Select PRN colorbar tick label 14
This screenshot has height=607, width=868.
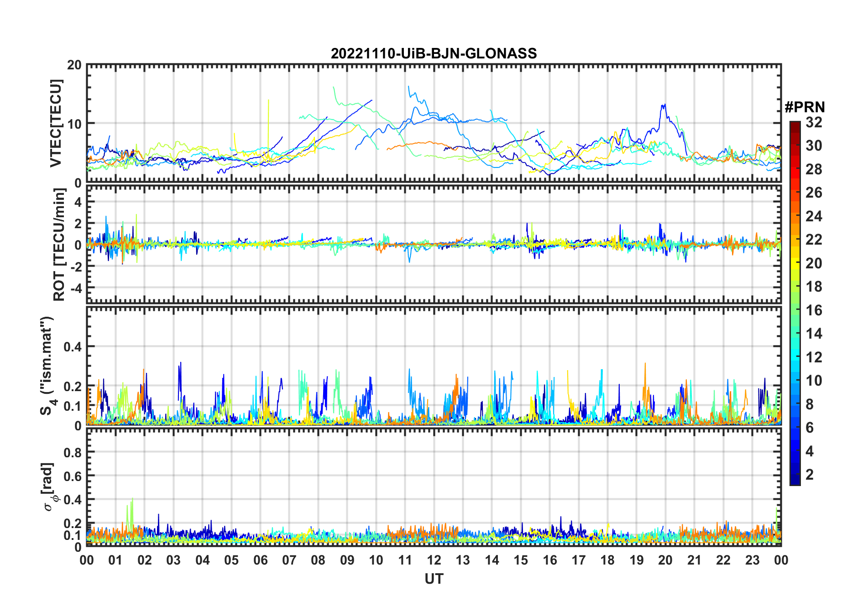coord(814,334)
